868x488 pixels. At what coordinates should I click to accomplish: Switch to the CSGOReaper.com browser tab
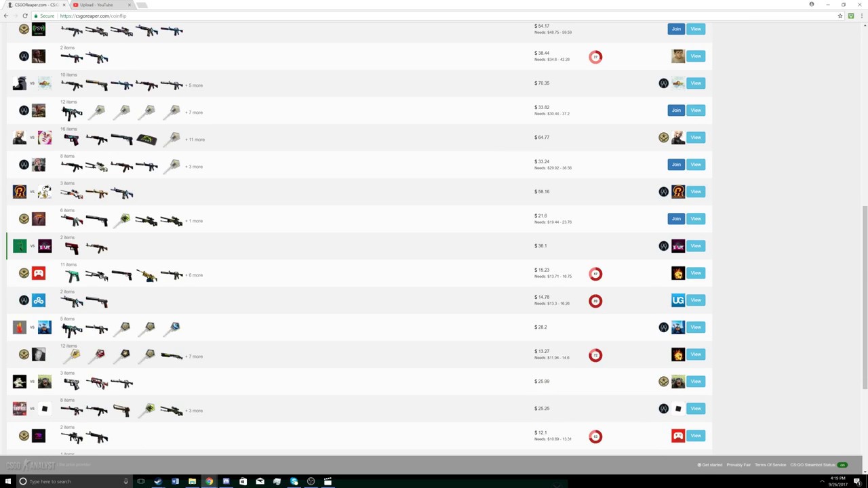34,5
